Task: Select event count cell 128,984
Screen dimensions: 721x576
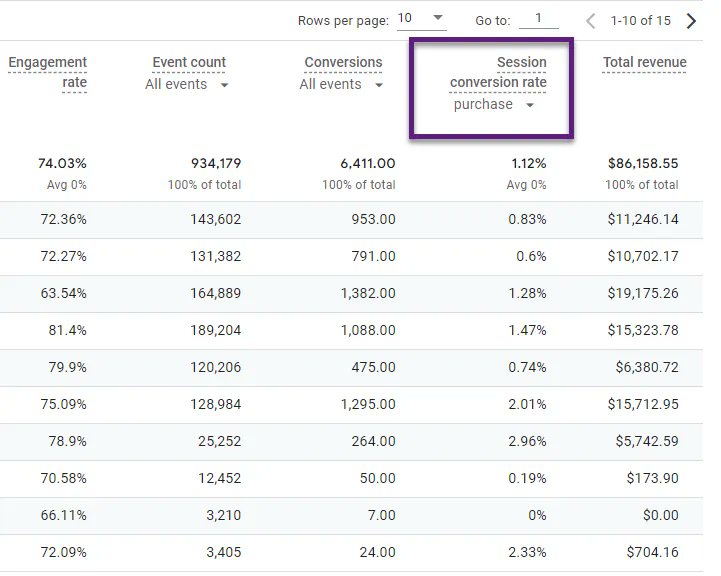Action: pos(216,404)
